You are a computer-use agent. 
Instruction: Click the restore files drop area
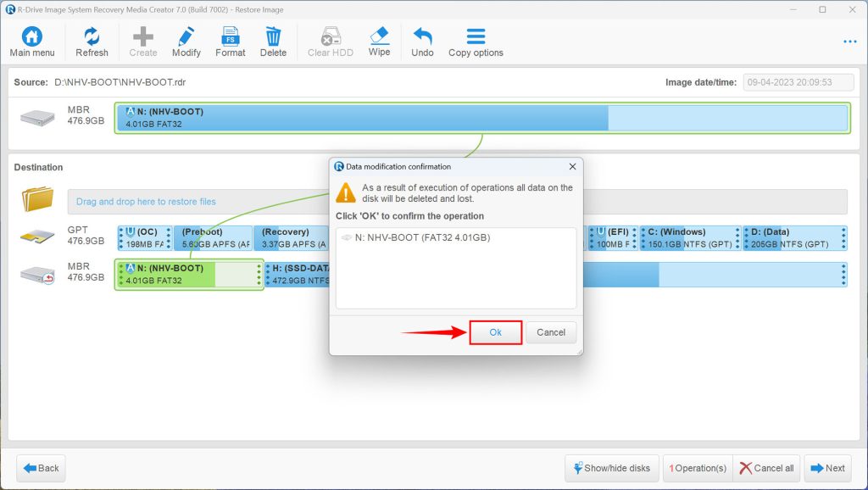[457, 202]
